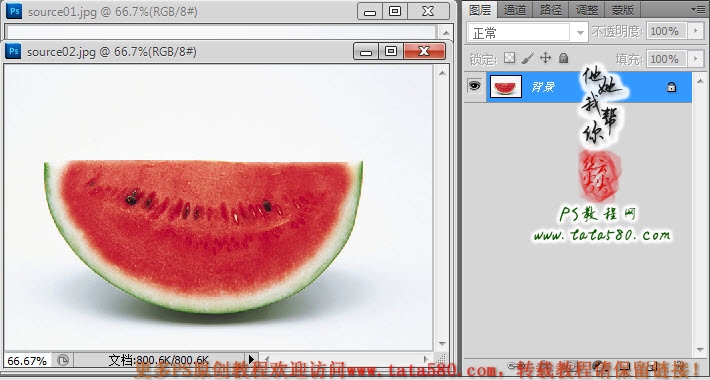710x380 pixels.
Task: Switch to the 图层 tab
Action: (x=480, y=10)
